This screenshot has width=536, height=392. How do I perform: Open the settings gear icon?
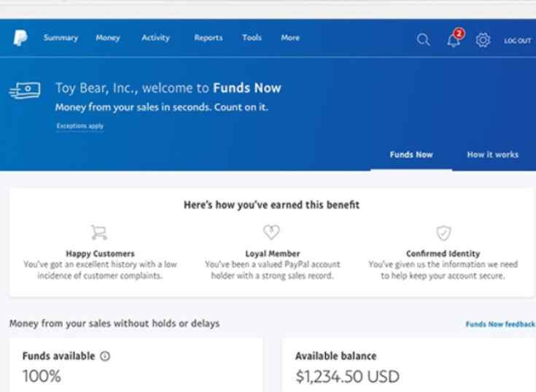[483, 40]
